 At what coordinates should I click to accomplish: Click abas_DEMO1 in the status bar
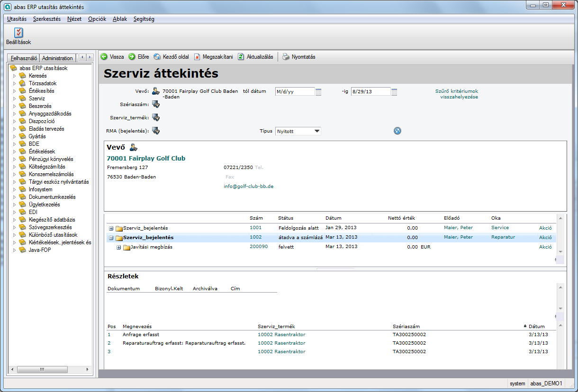[546, 383]
